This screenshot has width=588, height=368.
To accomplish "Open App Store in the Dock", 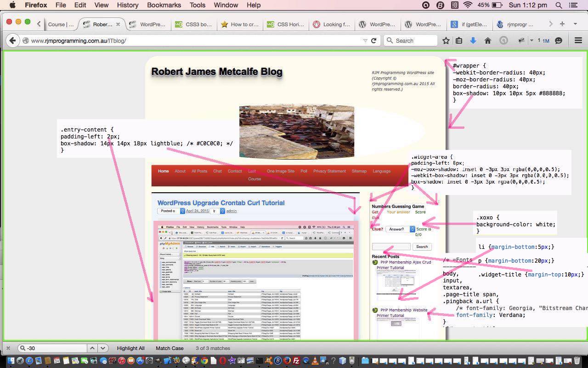I will (x=140, y=361).
